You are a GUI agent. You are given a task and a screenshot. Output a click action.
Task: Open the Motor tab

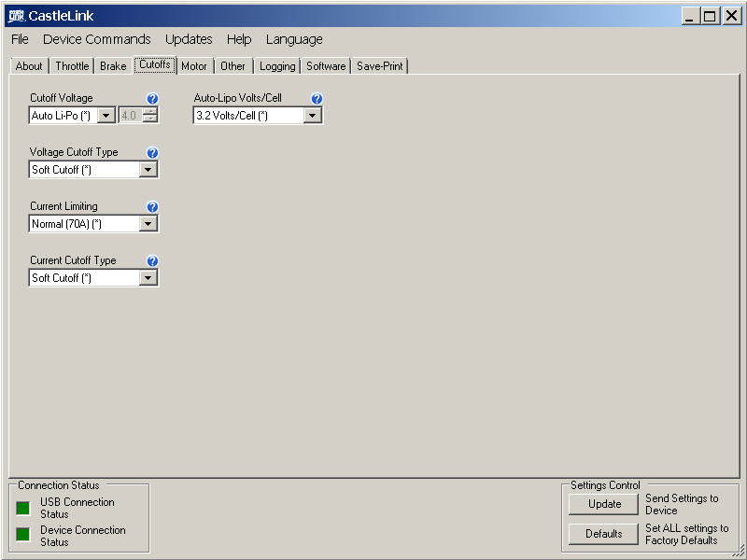pyautogui.click(x=194, y=66)
